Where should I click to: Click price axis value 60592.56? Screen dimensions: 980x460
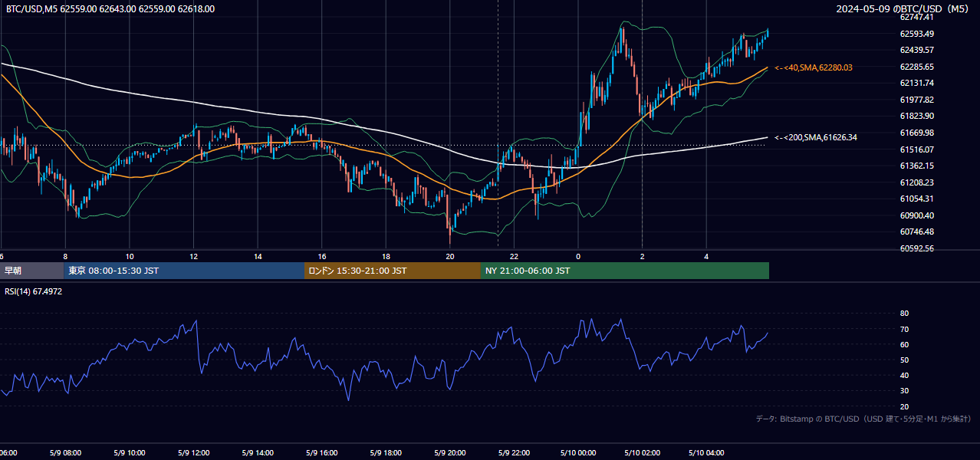pyautogui.click(x=916, y=248)
